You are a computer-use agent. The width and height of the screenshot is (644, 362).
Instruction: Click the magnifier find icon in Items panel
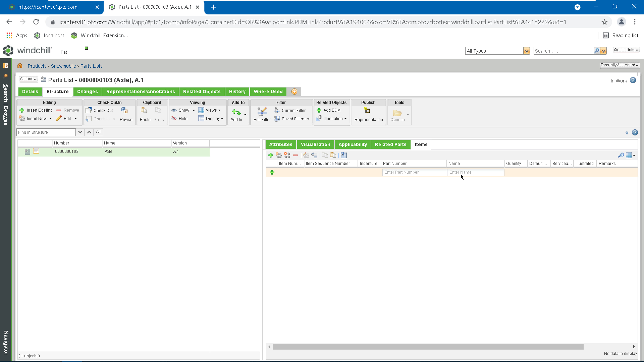click(x=621, y=155)
